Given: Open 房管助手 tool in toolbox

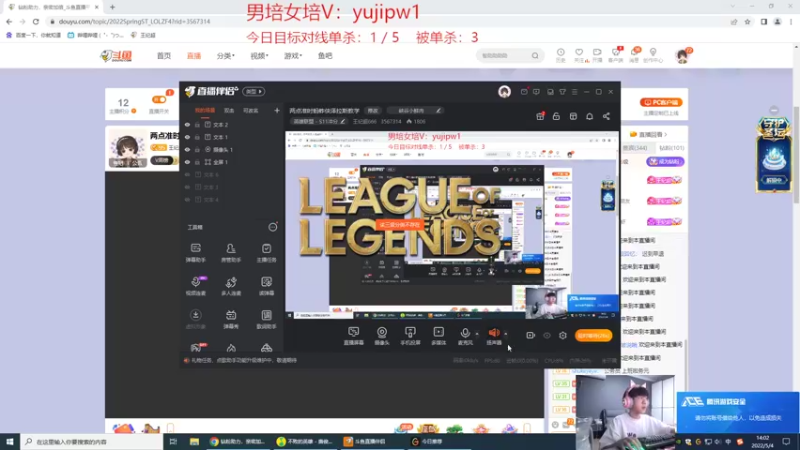Looking at the screenshot, I should click(231, 253).
